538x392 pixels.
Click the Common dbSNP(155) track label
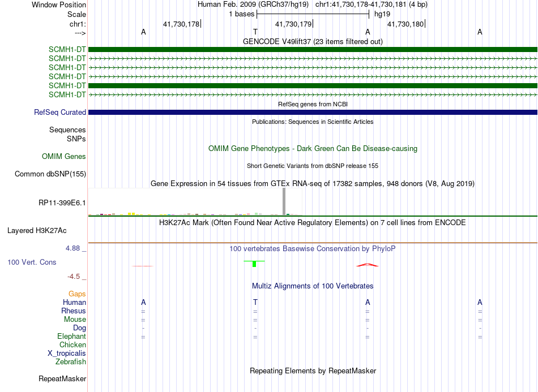(50, 174)
